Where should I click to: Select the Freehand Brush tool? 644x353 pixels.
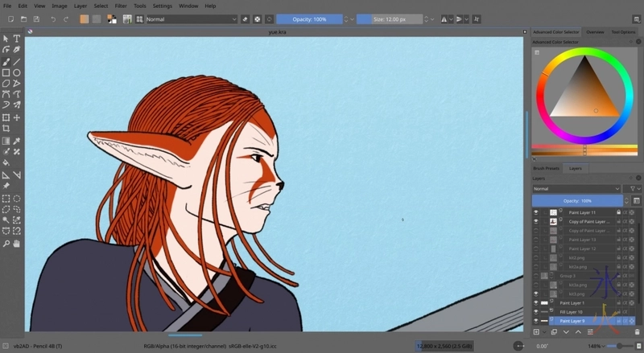[x=6, y=61]
